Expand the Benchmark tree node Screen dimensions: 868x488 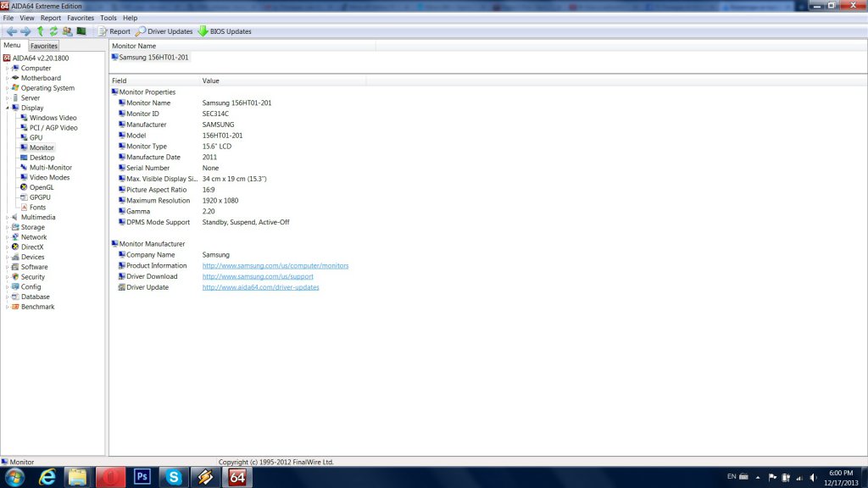point(7,307)
